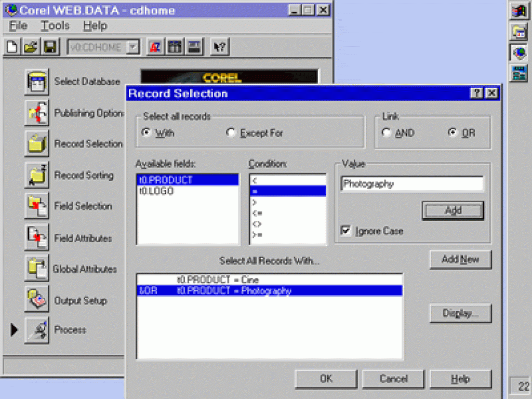
Task: Run the Process step icon
Action: pyautogui.click(x=36, y=330)
